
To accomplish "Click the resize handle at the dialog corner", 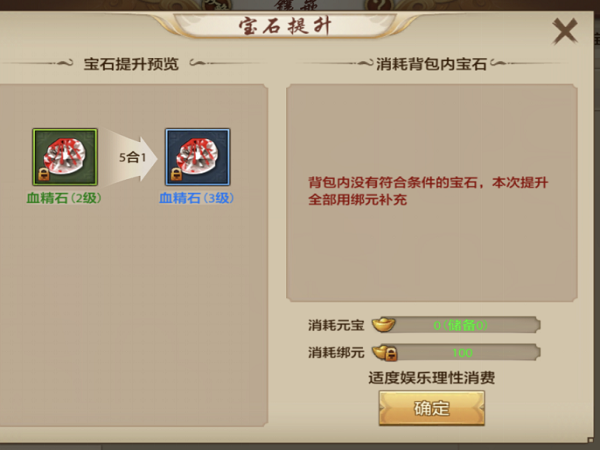I will (590, 440).
